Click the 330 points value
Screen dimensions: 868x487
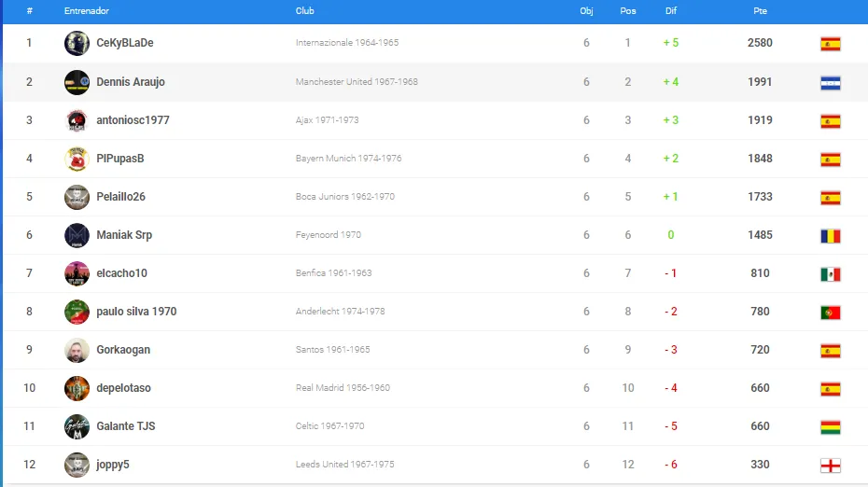(x=760, y=465)
